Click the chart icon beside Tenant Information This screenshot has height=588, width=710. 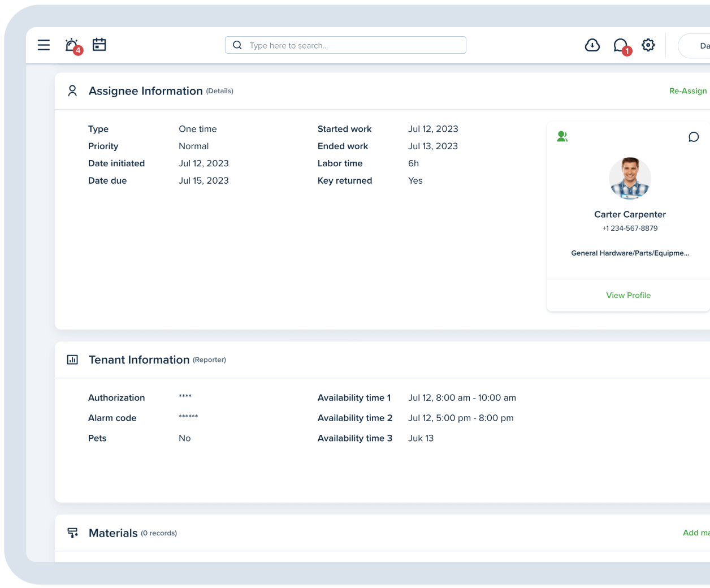pos(72,360)
